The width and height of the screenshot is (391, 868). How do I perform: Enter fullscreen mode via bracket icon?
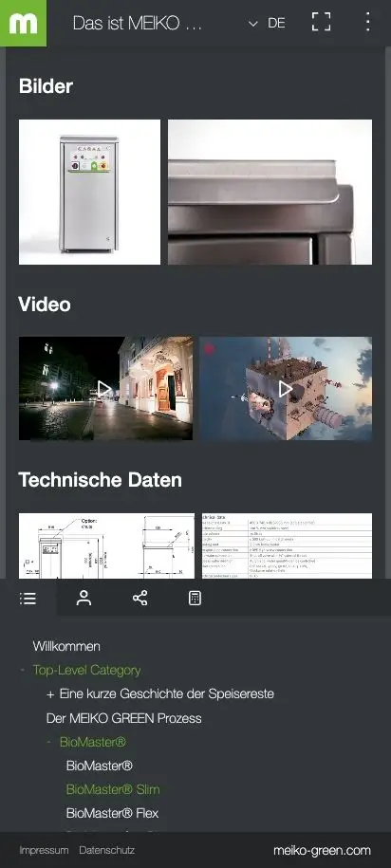point(321,22)
